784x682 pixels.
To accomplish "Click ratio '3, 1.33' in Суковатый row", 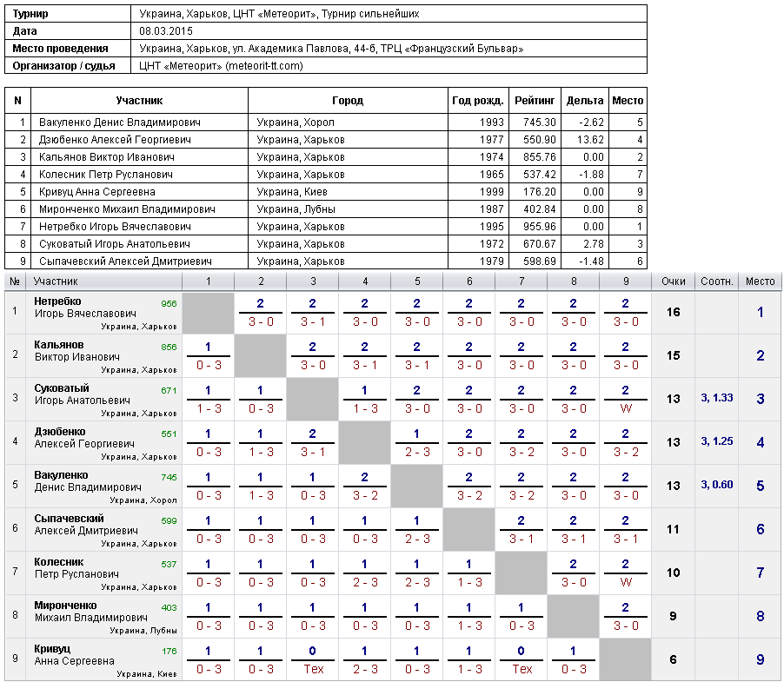I will [716, 398].
